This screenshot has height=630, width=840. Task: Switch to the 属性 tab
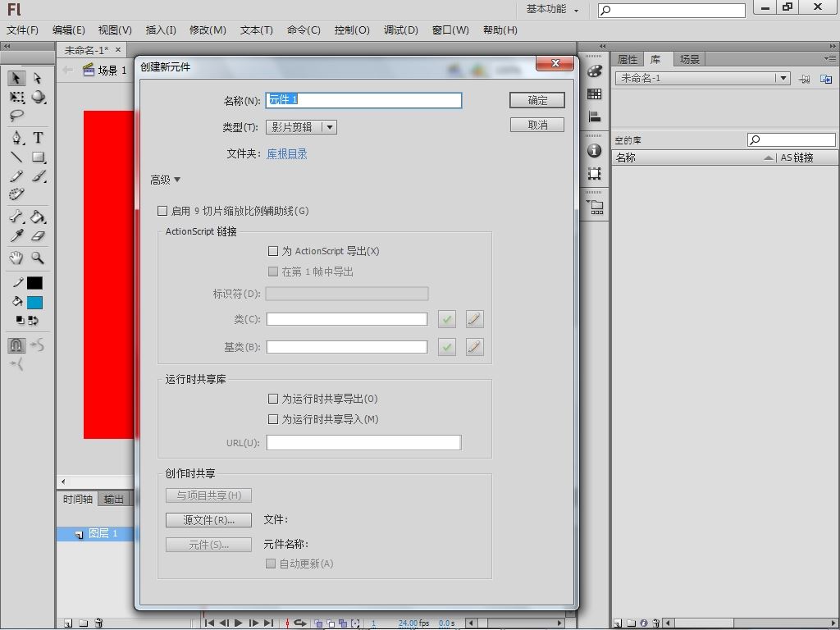click(x=628, y=59)
